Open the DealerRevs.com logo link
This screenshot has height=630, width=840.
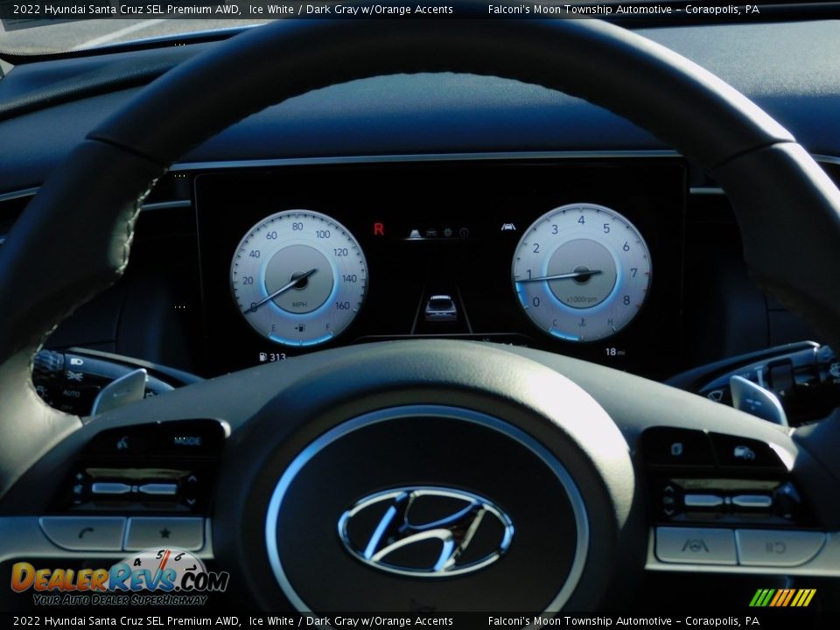point(120,577)
